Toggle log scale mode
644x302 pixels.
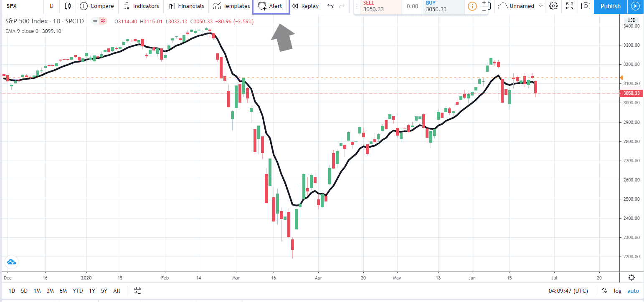[x=617, y=291]
